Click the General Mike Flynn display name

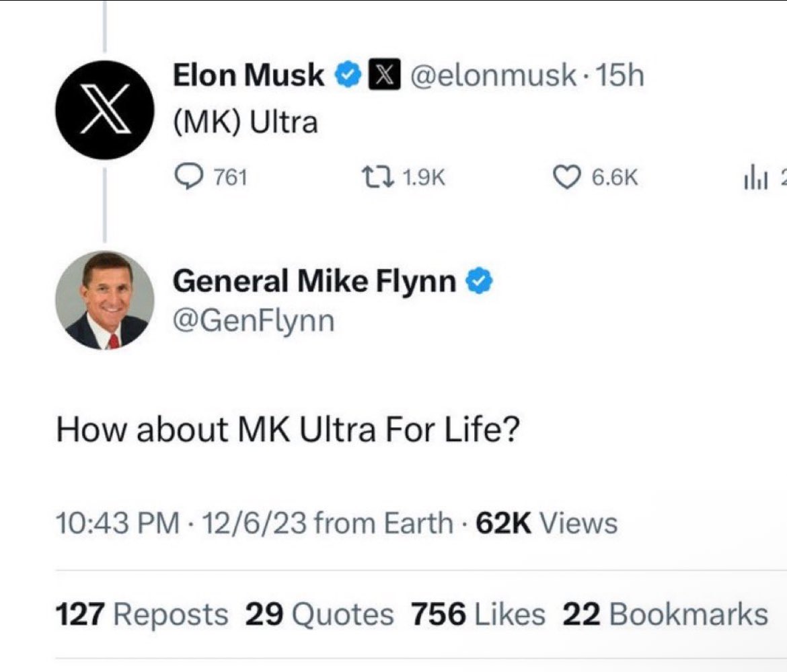pos(314,281)
